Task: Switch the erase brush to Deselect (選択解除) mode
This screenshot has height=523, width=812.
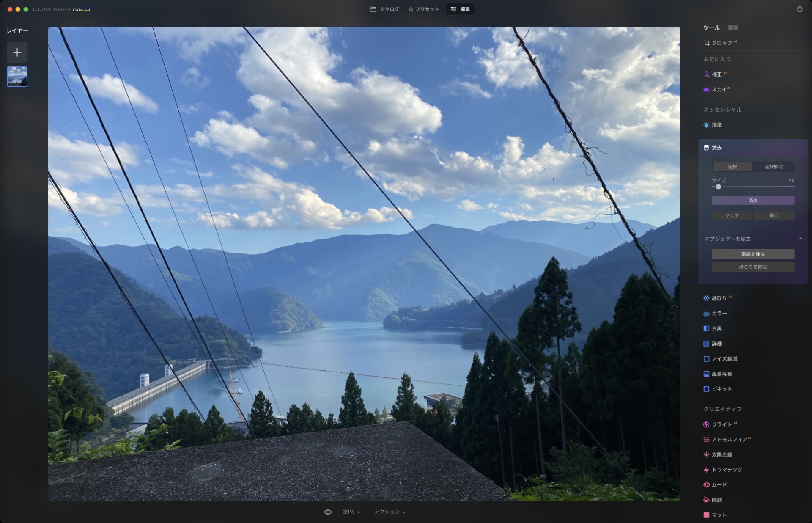Action: [774, 167]
